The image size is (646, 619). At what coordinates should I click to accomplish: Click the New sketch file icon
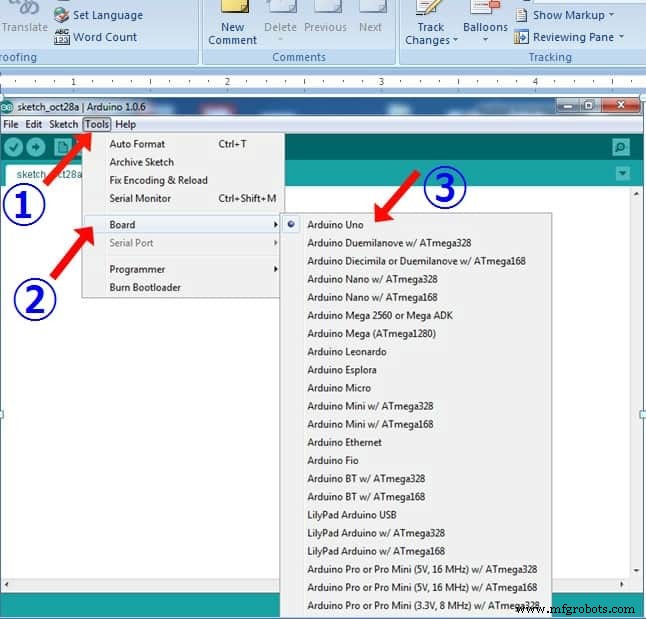62,147
